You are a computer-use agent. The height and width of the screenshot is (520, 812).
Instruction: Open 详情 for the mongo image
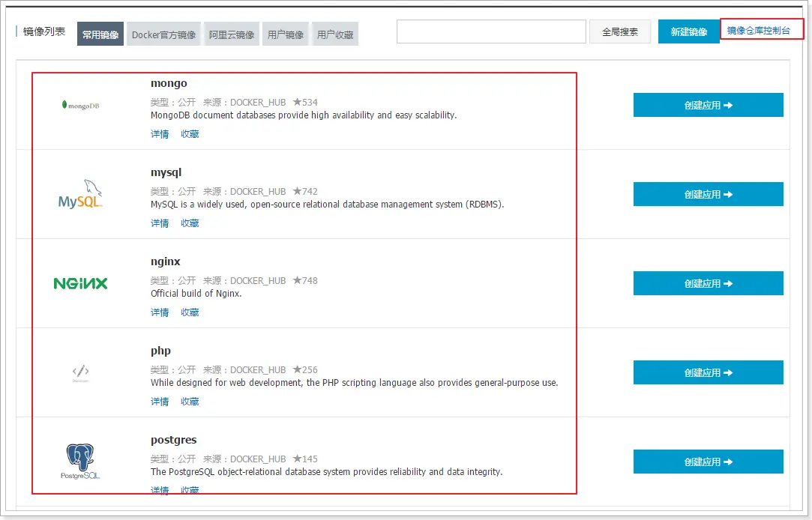160,134
